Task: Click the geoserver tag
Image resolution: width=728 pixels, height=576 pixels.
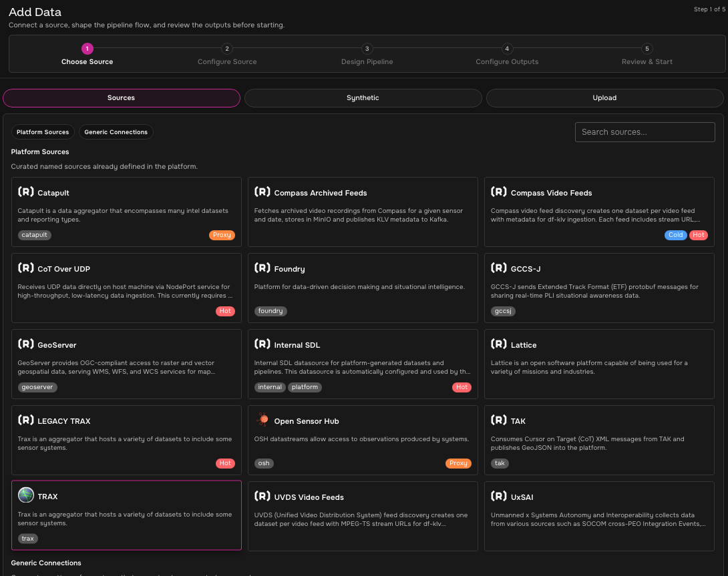Action: (37, 387)
